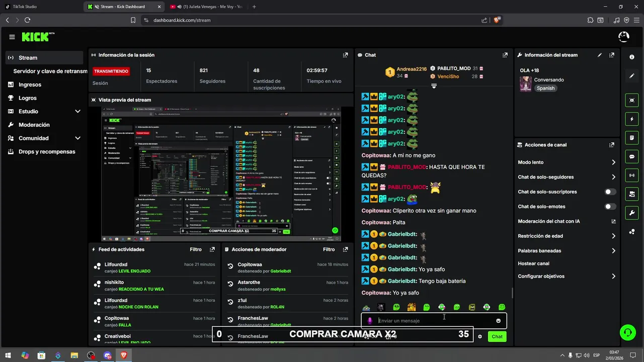This screenshot has width=644, height=362.
Task: Click the three-dots icon at sidebar bottom
Action: [632, 231]
